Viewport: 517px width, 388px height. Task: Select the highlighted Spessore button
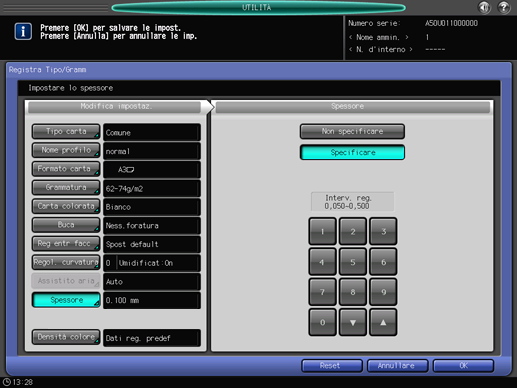click(66, 300)
